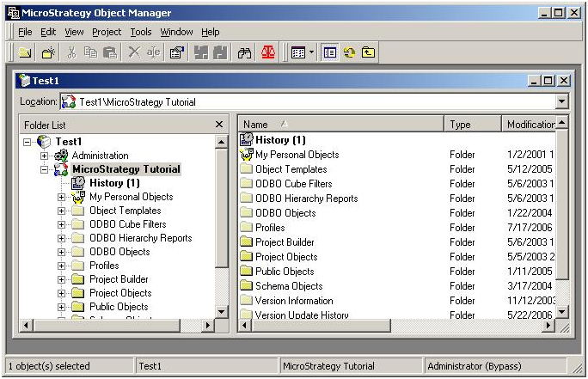The width and height of the screenshot is (588, 379).
Task: Open the view mode dropdown arrow
Action: click(x=311, y=52)
